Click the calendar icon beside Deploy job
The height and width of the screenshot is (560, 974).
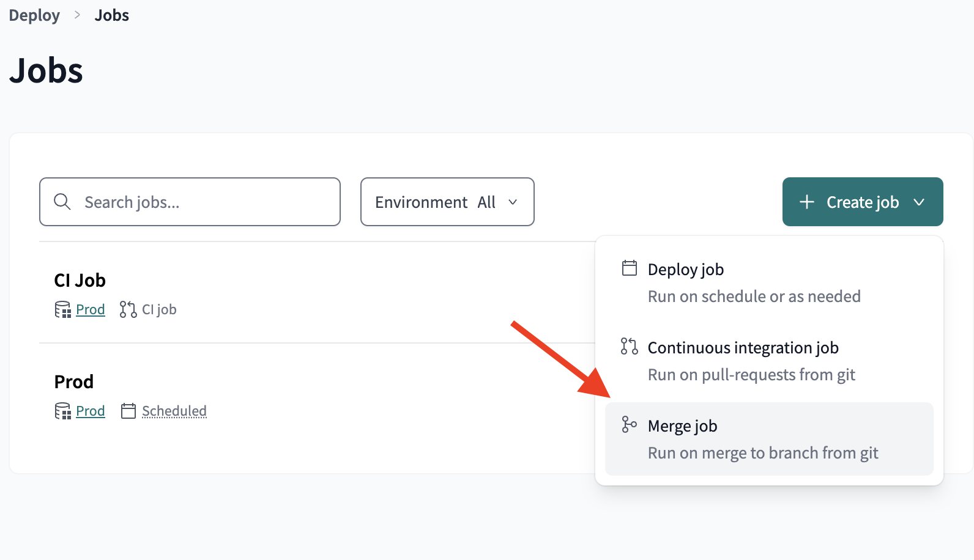point(630,268)
